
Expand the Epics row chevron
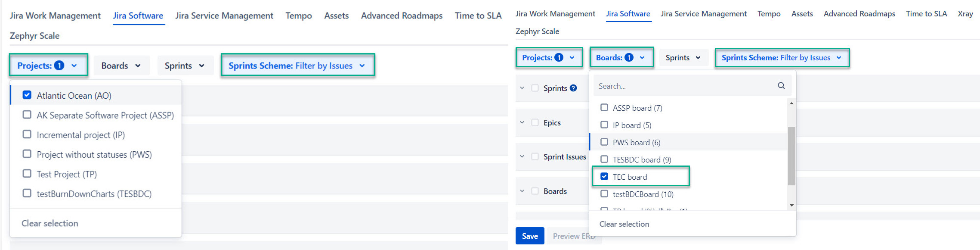(522, 122)
